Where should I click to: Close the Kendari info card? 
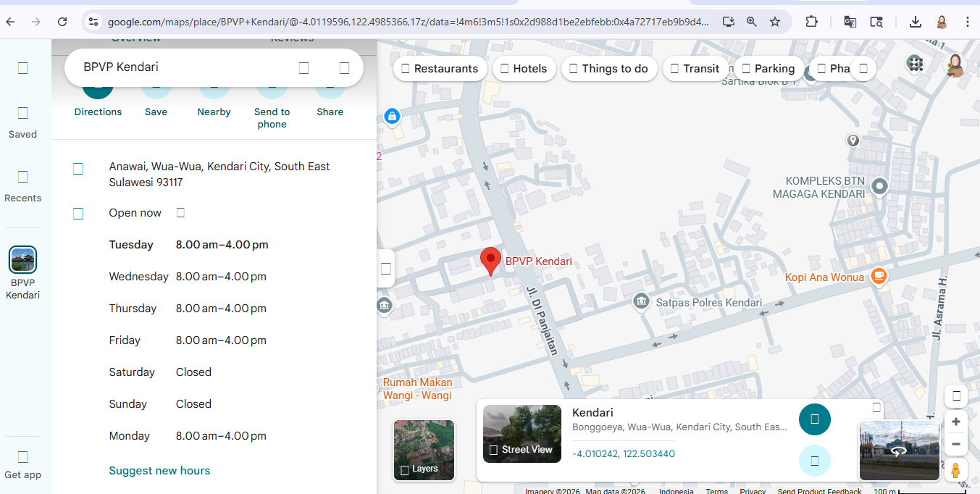click(x=876, y=407)
